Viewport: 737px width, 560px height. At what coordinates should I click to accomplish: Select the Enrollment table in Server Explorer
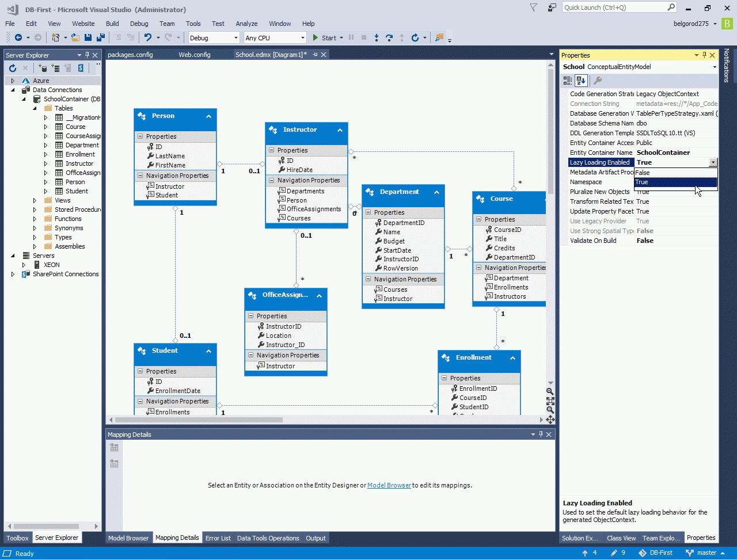pos(80,154)
